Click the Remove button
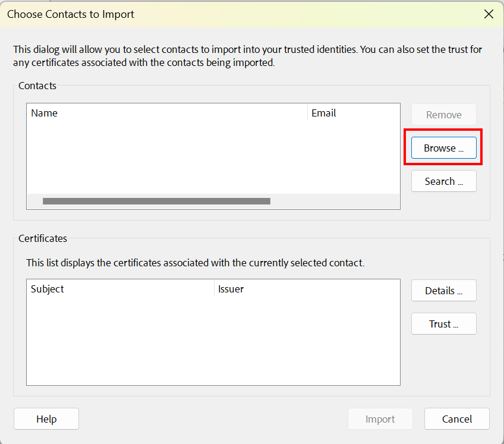 [443, 114]
